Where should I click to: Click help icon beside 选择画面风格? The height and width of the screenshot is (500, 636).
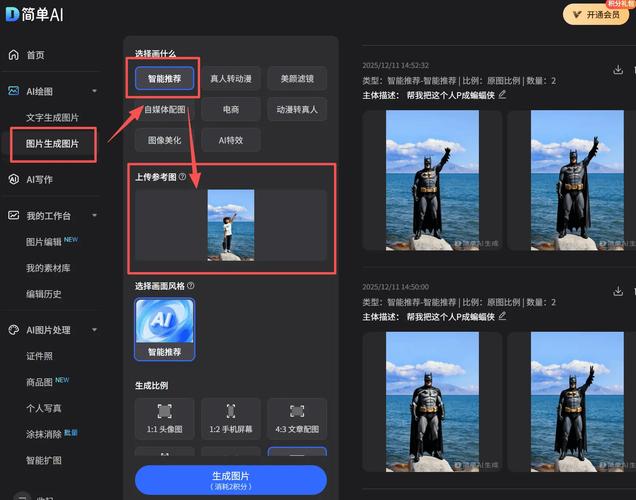[x=191, y=285]
